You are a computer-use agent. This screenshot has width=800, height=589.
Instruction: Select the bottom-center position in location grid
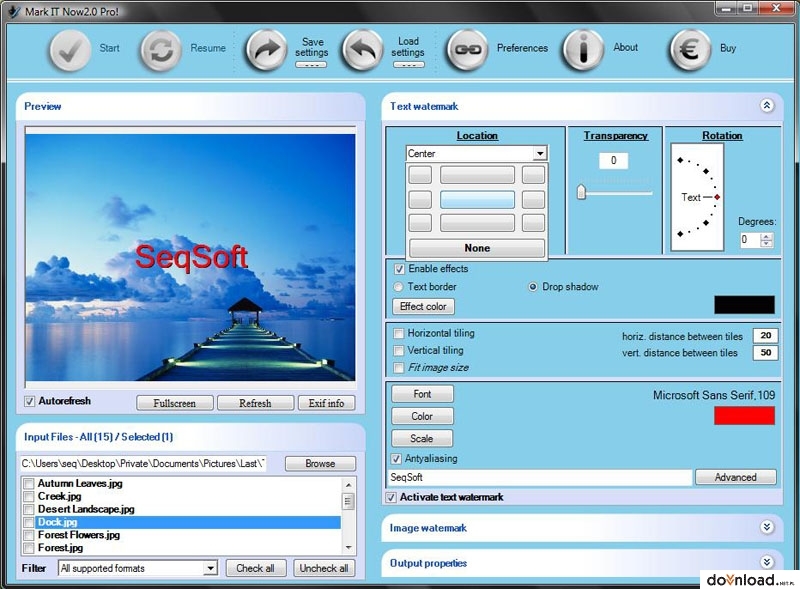click(477, 223)
